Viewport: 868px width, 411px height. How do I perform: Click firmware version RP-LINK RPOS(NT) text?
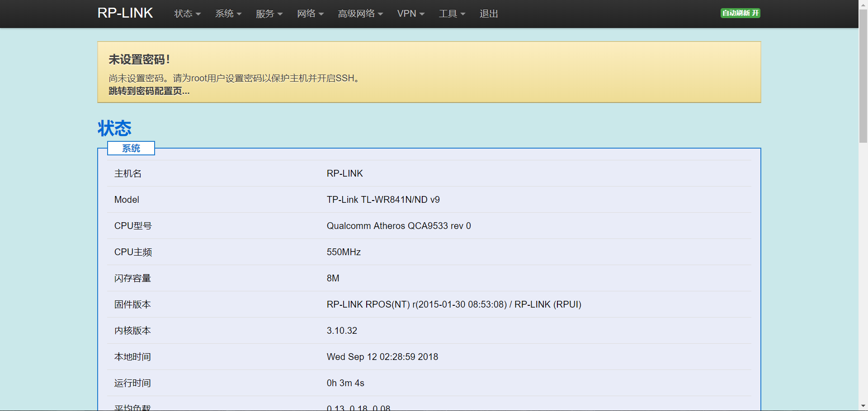(454, 304)
